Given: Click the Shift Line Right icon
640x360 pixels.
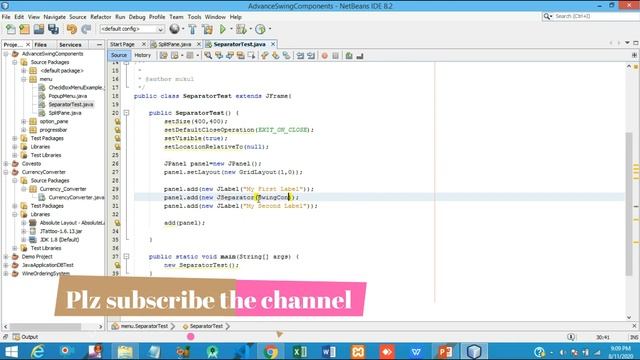Looking at the screenshot, I should click(x=311, y=56).
